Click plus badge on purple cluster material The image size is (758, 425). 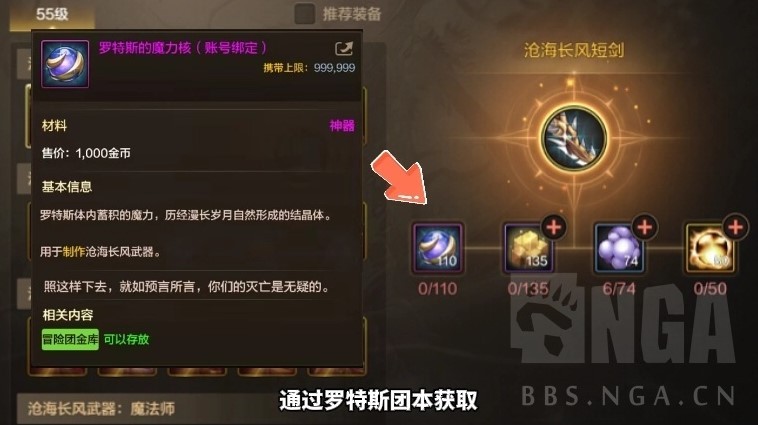click(x=644, y=227)
